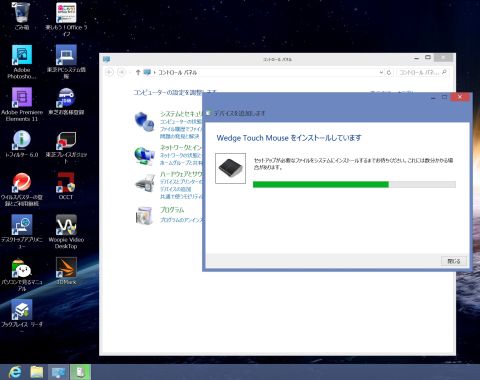Go up one level in Control Panel
480x380 pixels.
138,72
